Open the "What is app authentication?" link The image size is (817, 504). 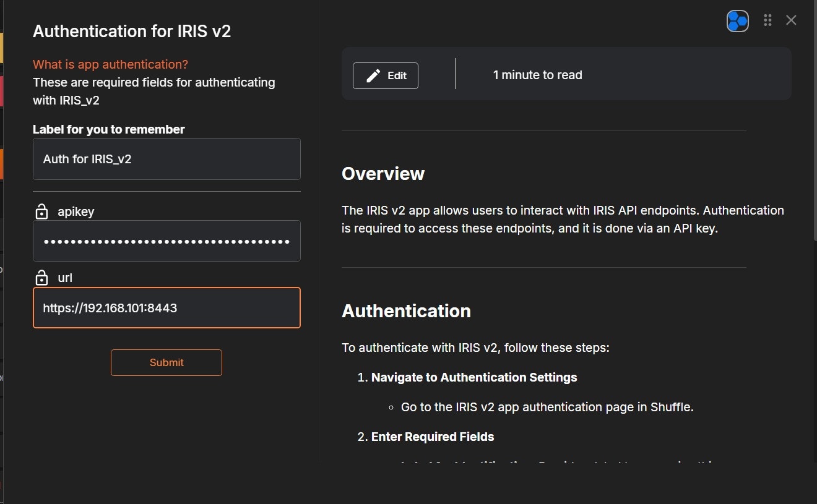pyautogui.click(x=110, y=64)
